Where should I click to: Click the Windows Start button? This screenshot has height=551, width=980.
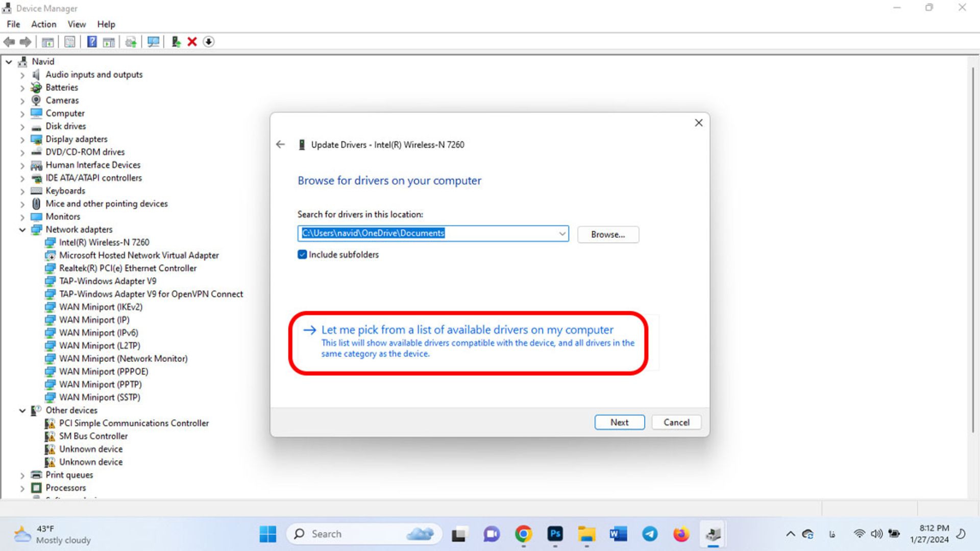click(x=268, y=534)
